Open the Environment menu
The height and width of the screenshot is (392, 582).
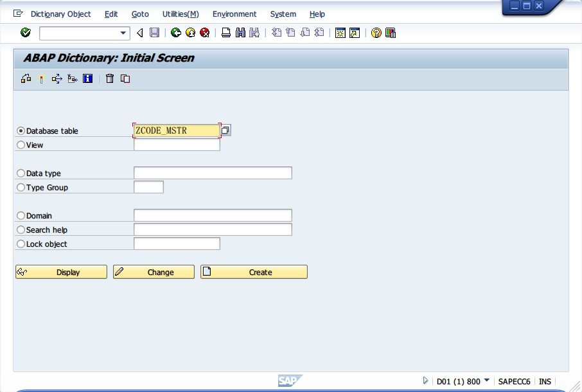tap(234, 14)
